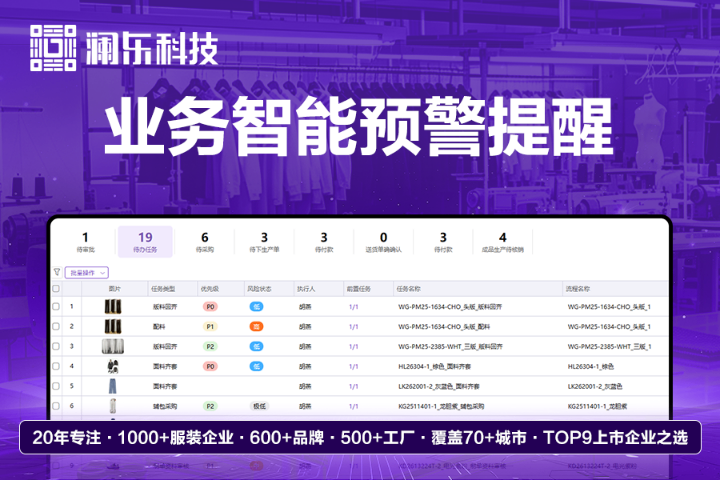720x480 pixels.
Task: Sort by the 执行人 column header
Action: [306, 289]
